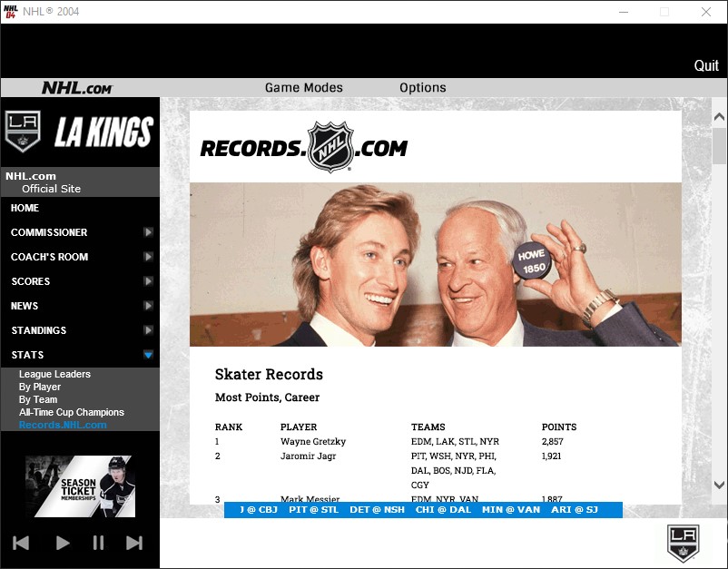Click Jaromir Jagr player name
Screen dimensions: 728x569
pos(308,456)
